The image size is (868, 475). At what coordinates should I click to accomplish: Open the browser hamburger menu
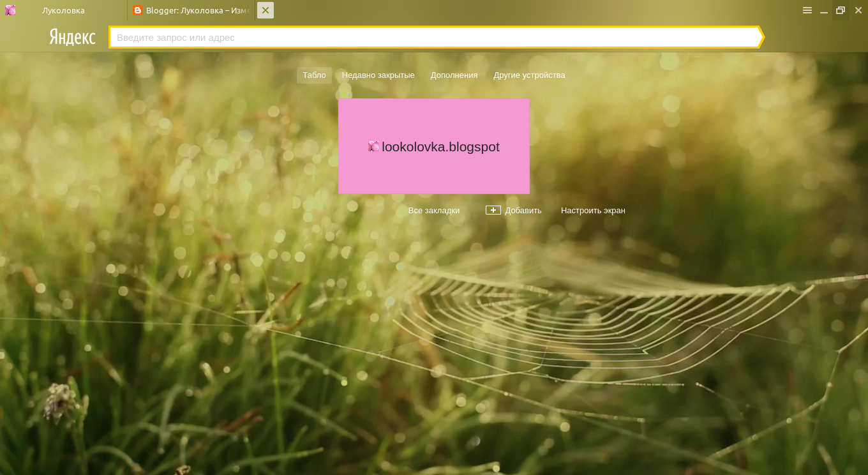807,10
